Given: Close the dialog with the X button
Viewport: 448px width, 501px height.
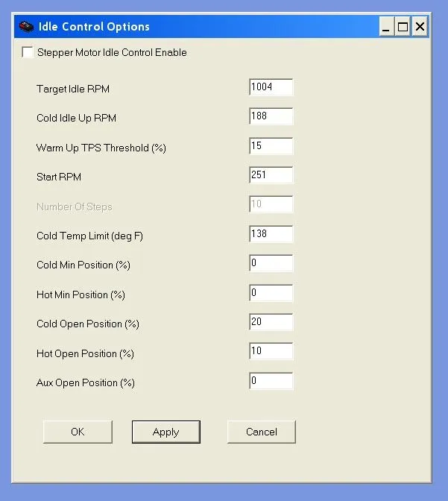Looking at the screenshot, I should 420,28.
